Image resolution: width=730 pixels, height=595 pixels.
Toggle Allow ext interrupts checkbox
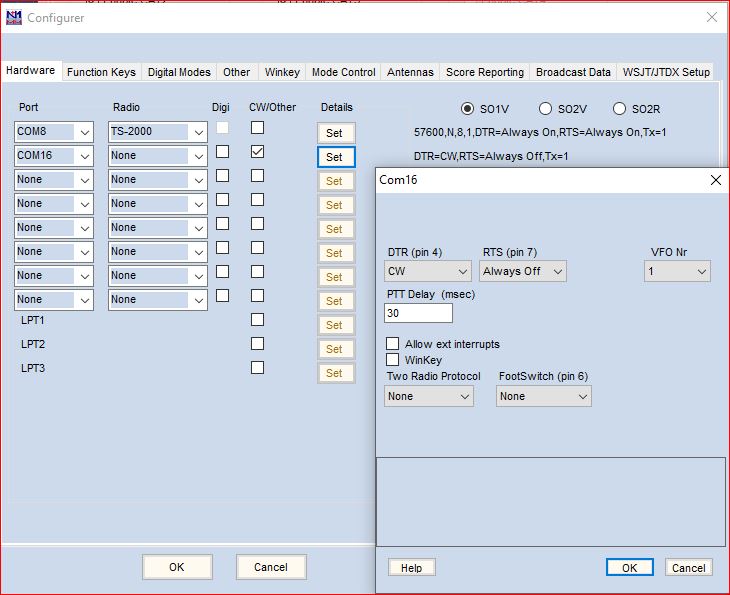pyautogui.click(x=393, y=344)
